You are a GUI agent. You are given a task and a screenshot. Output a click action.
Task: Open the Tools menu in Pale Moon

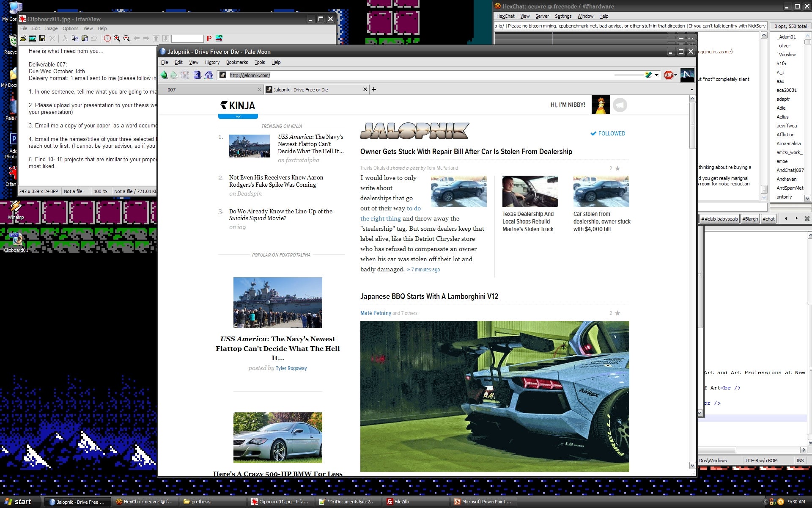pos(260,62)
